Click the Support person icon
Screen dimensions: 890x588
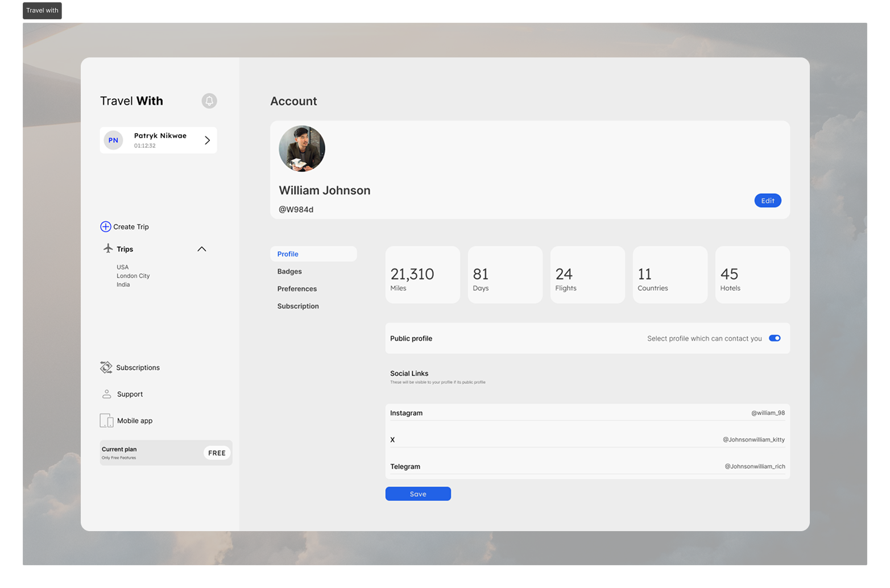(106, 394)
